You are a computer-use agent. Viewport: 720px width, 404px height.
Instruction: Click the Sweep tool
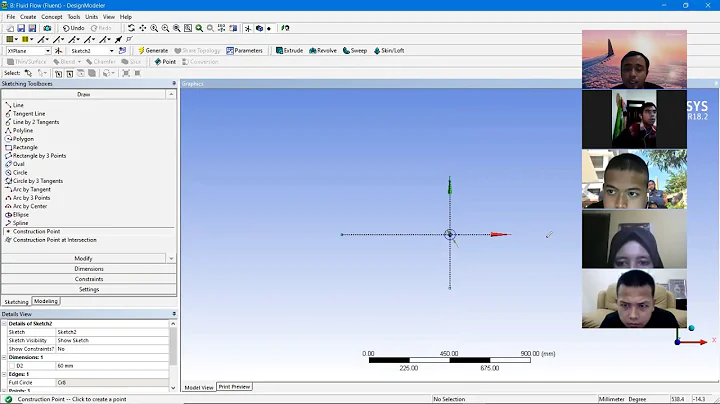point(355,50)
